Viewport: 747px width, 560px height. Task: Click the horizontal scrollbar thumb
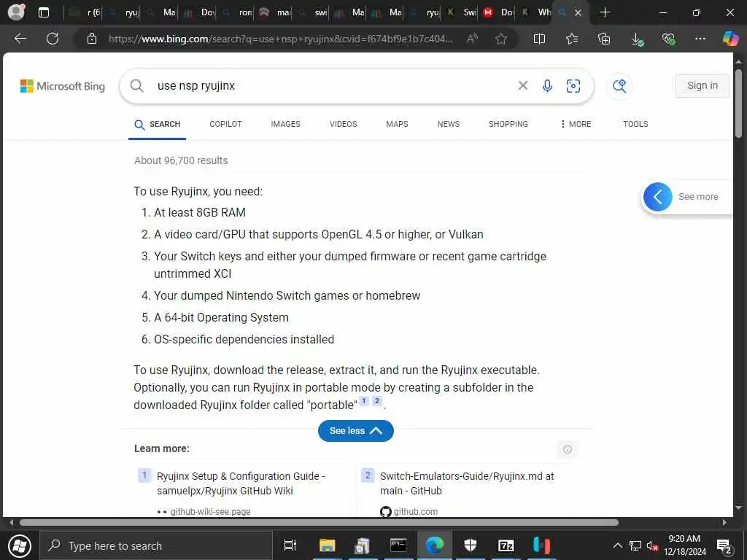319,522
